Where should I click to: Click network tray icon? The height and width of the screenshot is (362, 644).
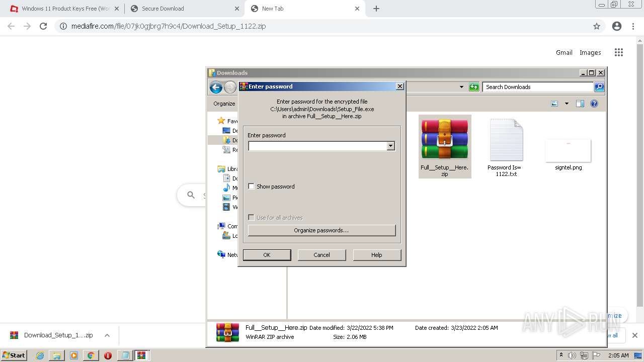tap(584, 355)
